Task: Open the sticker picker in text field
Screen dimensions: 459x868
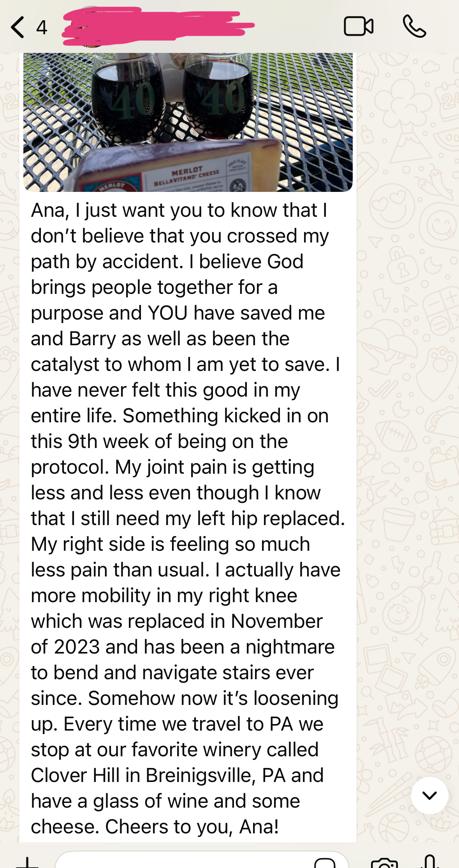Action: click(x=325, y=863)
